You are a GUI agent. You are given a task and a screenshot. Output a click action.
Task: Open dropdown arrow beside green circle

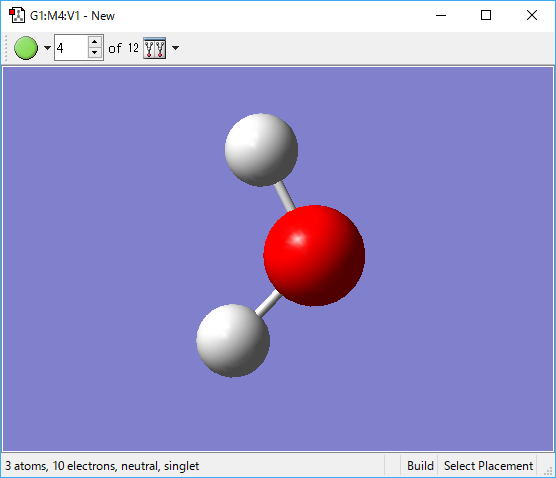47,48
